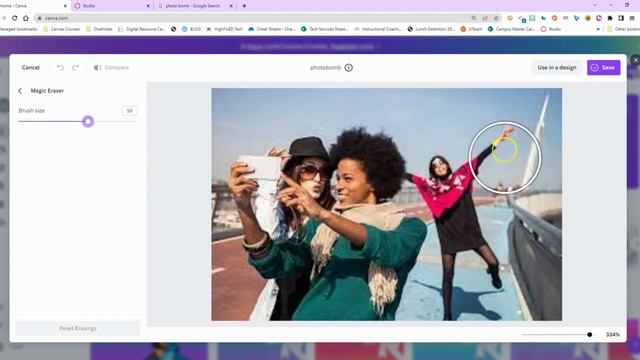Bookmark this page with star icon
640x360 pixels.
click(496, 18)
